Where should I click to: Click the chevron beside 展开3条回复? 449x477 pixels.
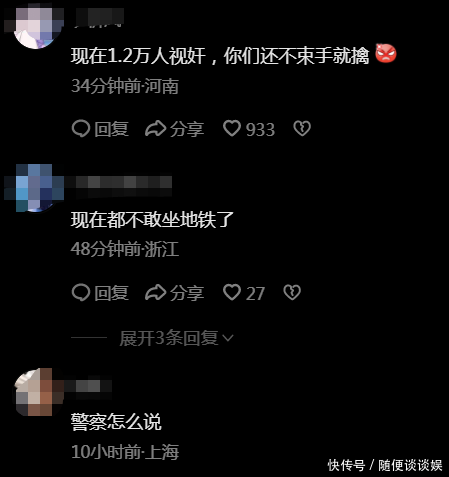228,338
